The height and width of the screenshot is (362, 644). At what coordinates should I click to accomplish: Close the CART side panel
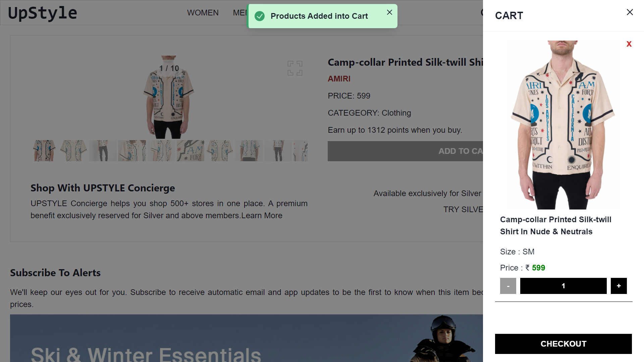(x=630, y=12)
